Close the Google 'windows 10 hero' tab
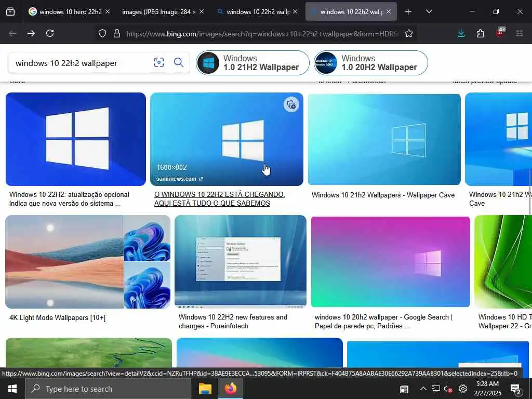 pos(108,11)
